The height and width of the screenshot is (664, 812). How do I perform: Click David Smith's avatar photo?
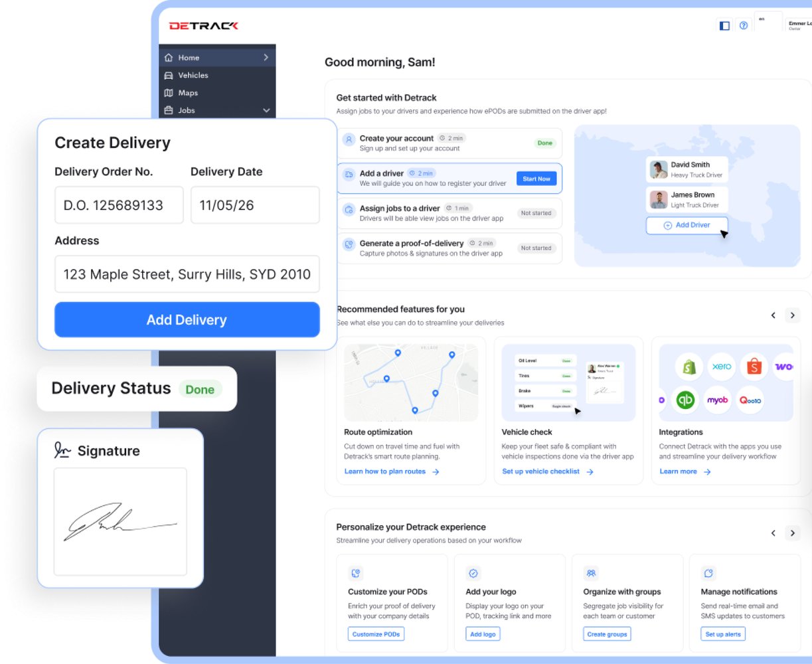pos(659,169)
